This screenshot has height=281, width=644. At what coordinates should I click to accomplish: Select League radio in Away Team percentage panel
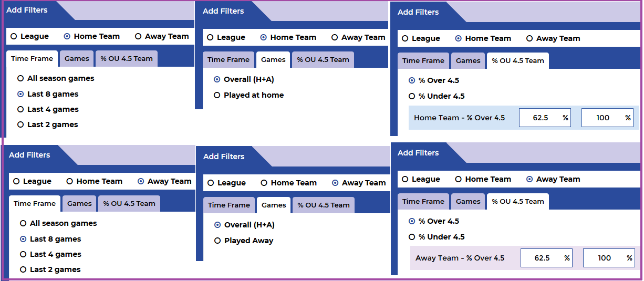point(420,179)
